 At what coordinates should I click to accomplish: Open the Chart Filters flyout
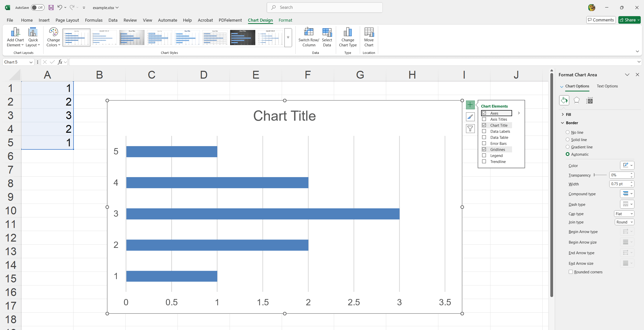pos(470,128)
